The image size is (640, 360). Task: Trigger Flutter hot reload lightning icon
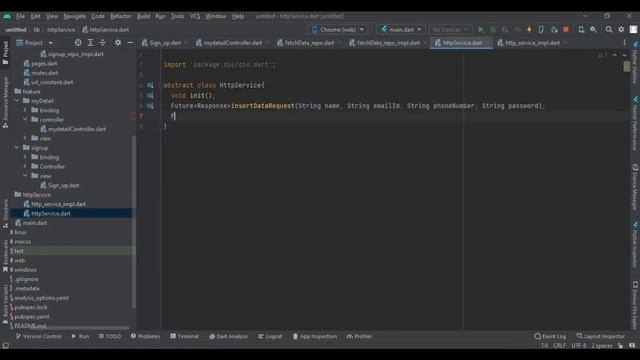pos(529,29)
